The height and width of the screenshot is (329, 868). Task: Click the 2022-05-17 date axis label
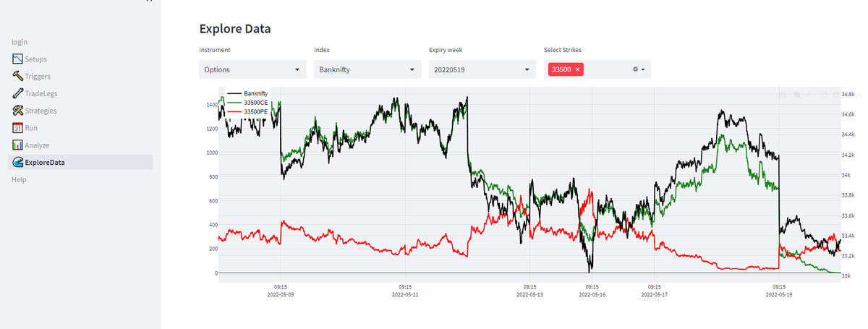click(x=654, y=295)
